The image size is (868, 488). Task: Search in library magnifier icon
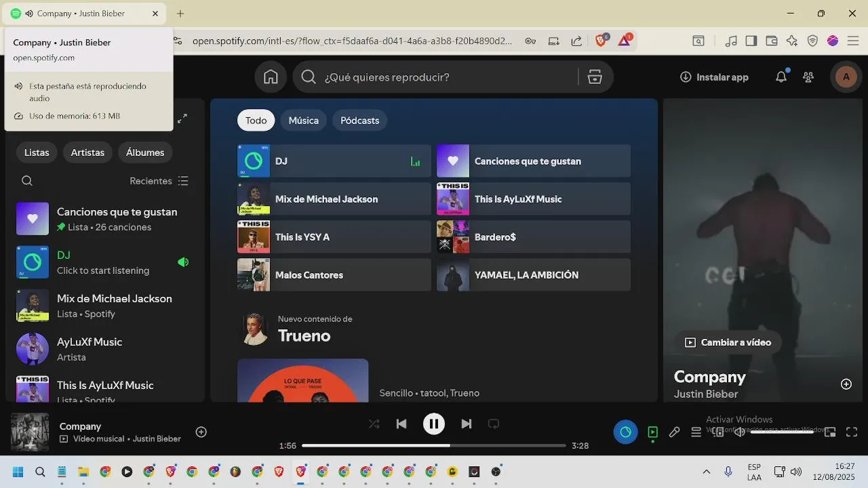27,181
